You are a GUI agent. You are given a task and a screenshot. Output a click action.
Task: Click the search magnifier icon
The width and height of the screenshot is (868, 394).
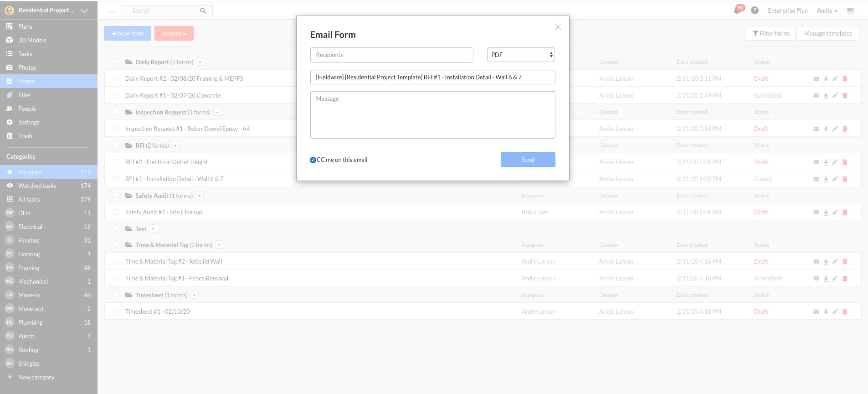click(203, 10)
